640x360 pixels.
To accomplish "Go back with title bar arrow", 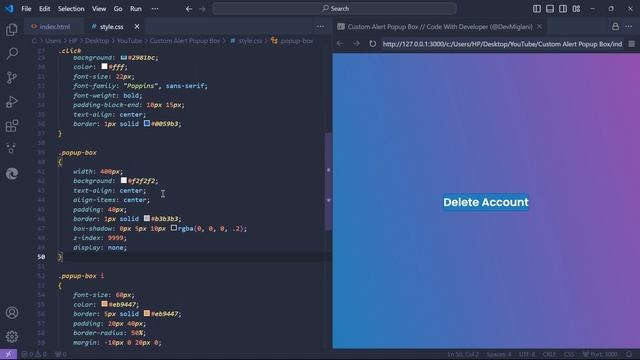I will pyautogui.click(x=189, y=9).
